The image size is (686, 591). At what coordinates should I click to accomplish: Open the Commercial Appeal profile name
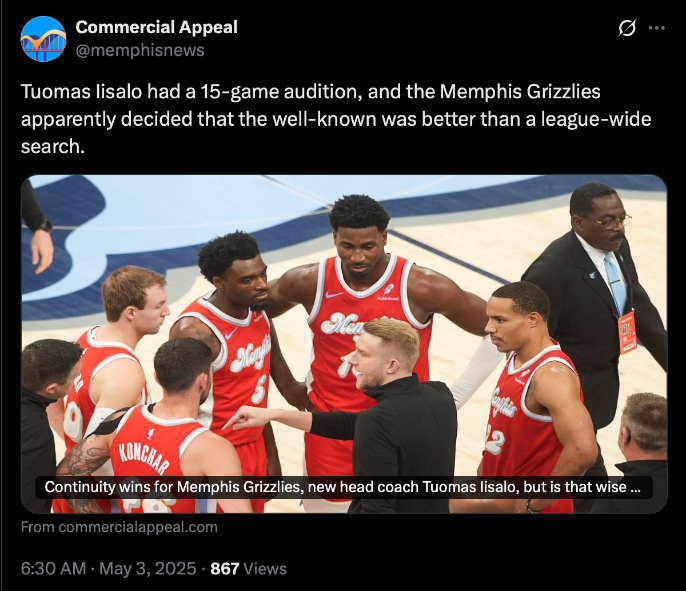(157, 27)
